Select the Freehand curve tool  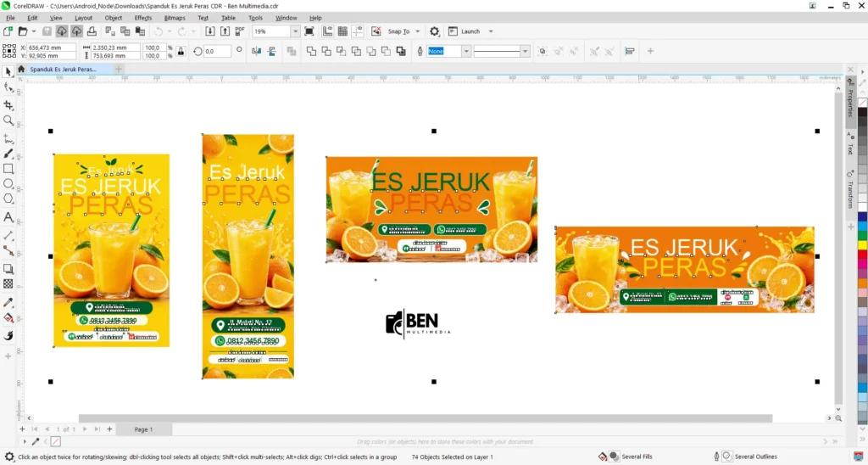pyautogui.click(x=8, y=138)
